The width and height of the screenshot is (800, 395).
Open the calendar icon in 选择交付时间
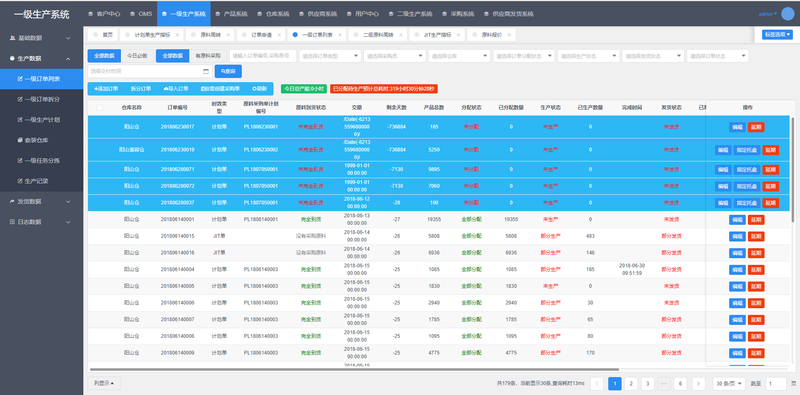click(206, 71)
